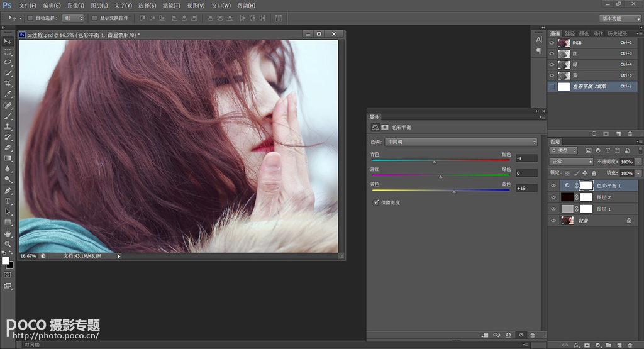Screen dimensions: 644x349
Task: Enable 自动选择 checkbox
Action: click(x=30, y=18)
